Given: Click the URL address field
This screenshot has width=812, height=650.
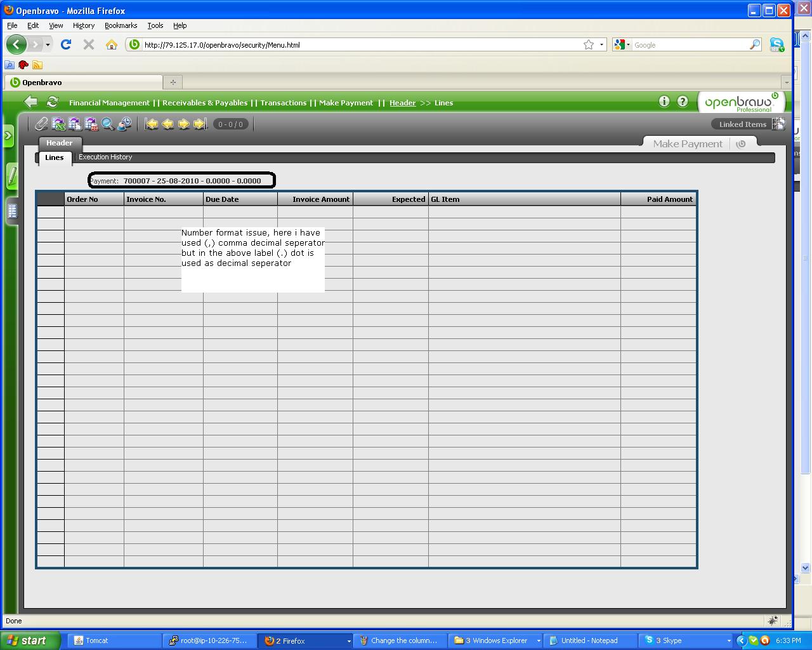Looking at the screenshot, I should tap(362, 45).
